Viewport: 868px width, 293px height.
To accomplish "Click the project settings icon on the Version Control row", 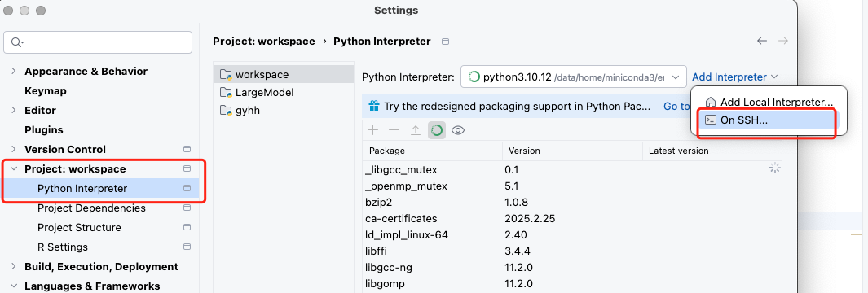I will tap(187, 149).
